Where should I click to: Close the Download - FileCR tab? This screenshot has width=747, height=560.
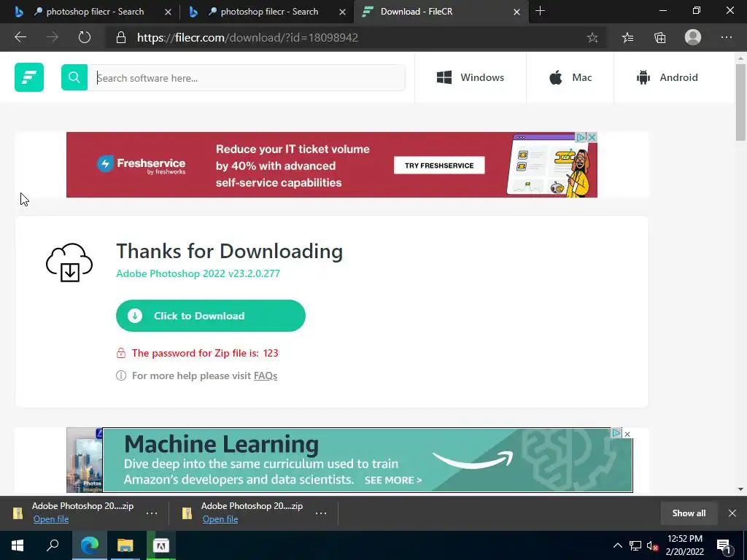pyautogui.click(x=517, y=12)
